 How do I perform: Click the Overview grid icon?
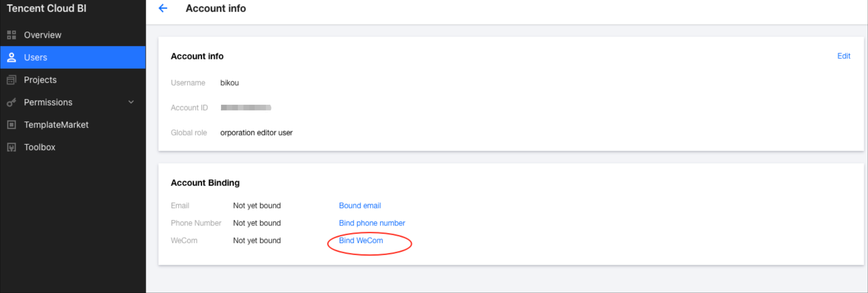click(x=12, y=35)
